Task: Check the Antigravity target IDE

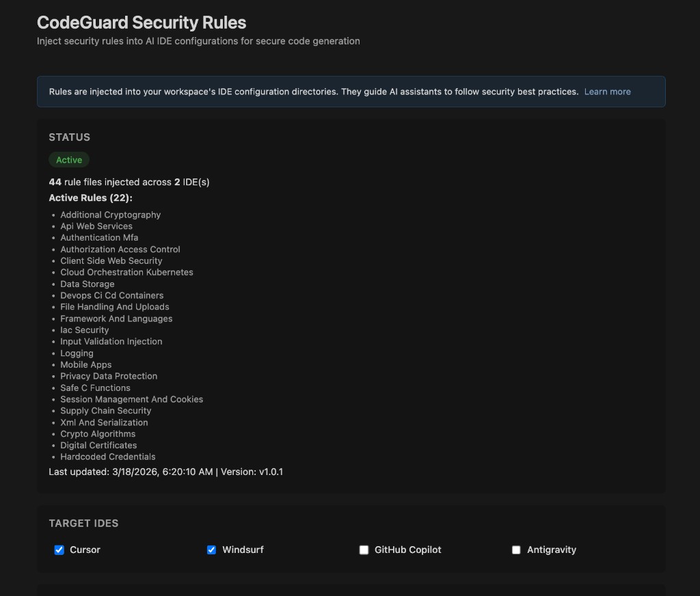Action: coord(516,550)
